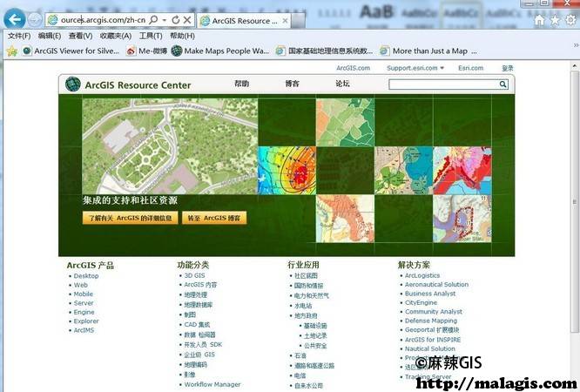This screenshot has height=392, width=580.
Task: Open the 帮助(H) menu
Action: coord(182,36)
